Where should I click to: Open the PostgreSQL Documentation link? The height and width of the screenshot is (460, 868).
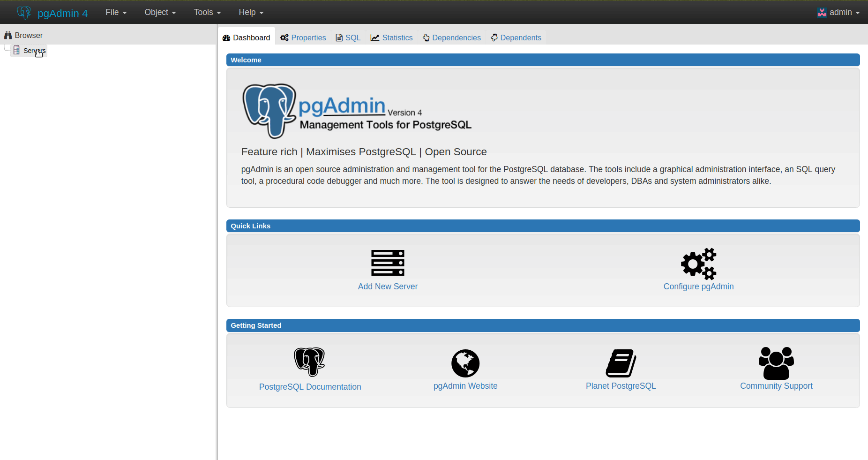click(310, 387)
